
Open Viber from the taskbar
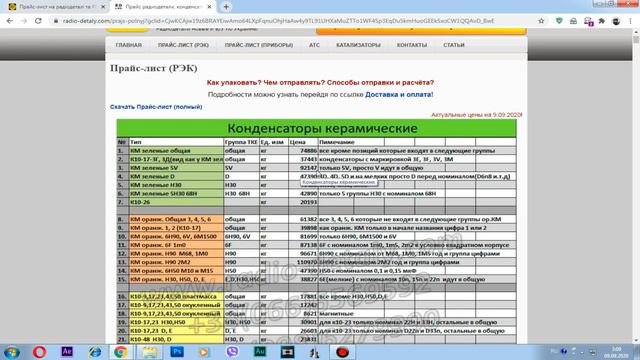click(x=232, y=352)
